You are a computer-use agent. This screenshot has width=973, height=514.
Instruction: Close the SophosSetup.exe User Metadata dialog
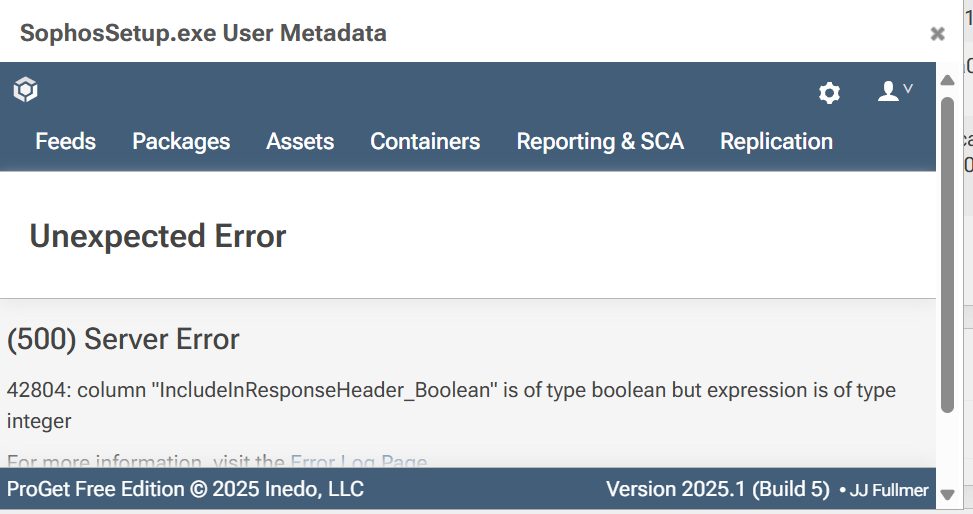tap(937, 34)
